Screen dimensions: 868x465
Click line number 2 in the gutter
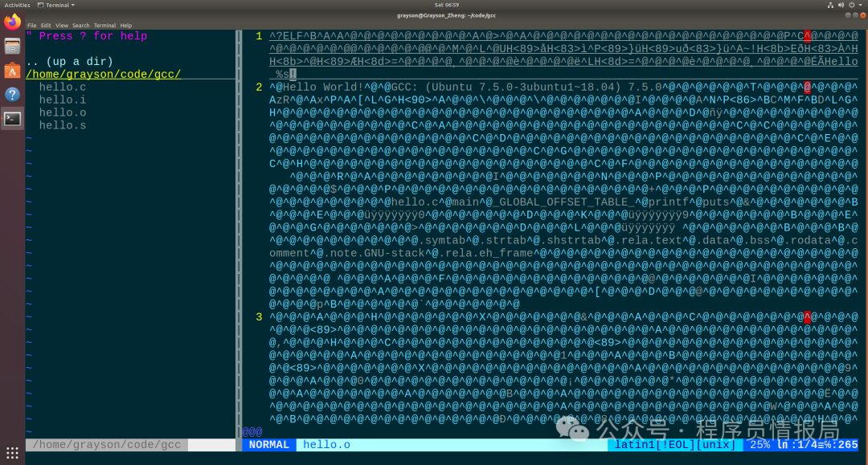[x=259, y=87]
